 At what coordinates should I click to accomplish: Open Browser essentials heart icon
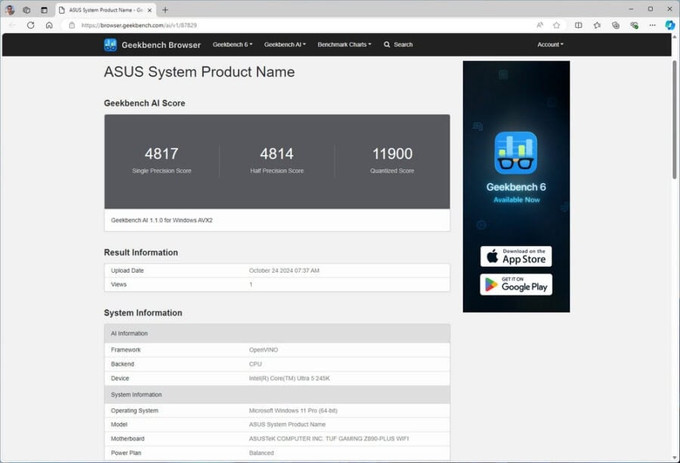[634, 25]
